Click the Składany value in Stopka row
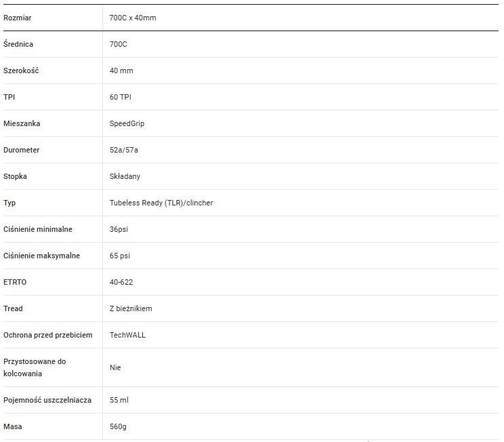Image resolution: width=504 pixels, height=442 pixels. click(x=125, y=176)
